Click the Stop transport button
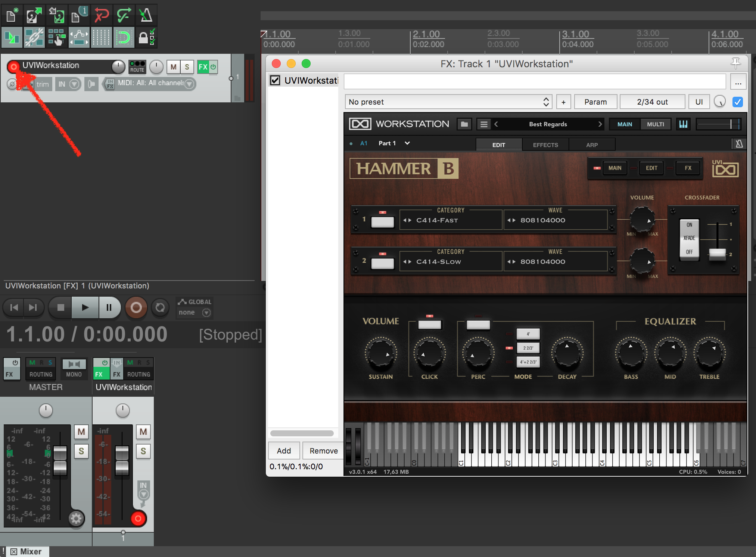Viewport: 756px width, 557px height. [x=60, y=307]
